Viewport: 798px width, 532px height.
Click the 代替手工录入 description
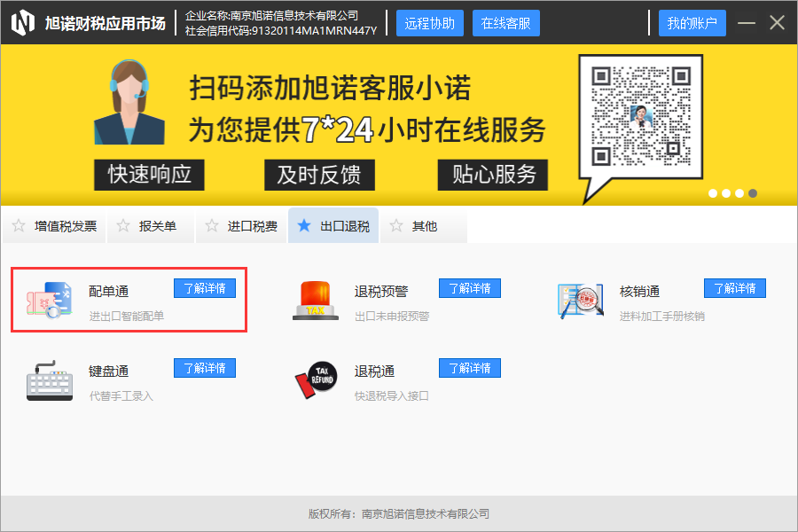[121, 396]
